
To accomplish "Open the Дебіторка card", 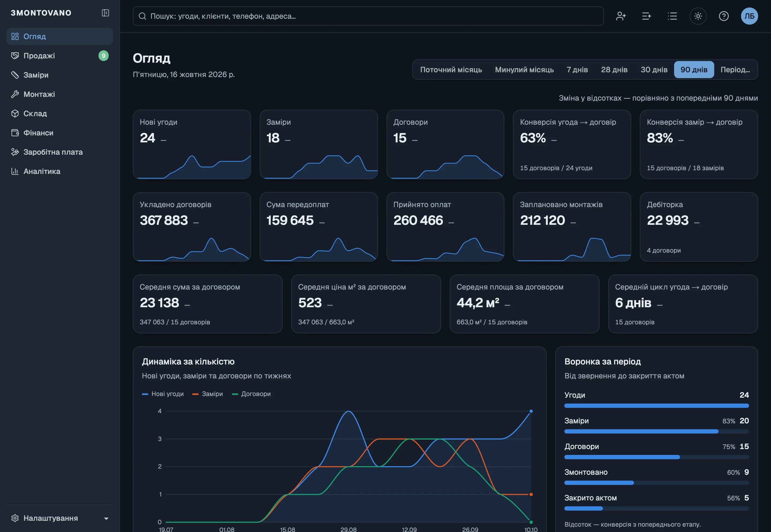I will pyautogui.click(x=699, y=227).
